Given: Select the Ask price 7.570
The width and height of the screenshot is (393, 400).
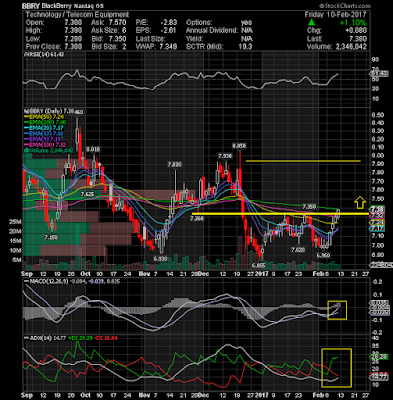Looking at the screenshot, I should pyautogui.click(x=117, y=23).
